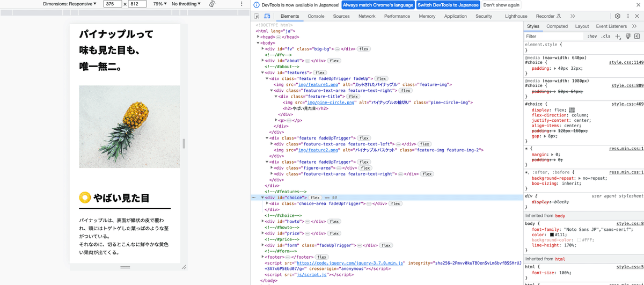Switch to the Sources tab
The image size is (644, 285).
[341, 16]
